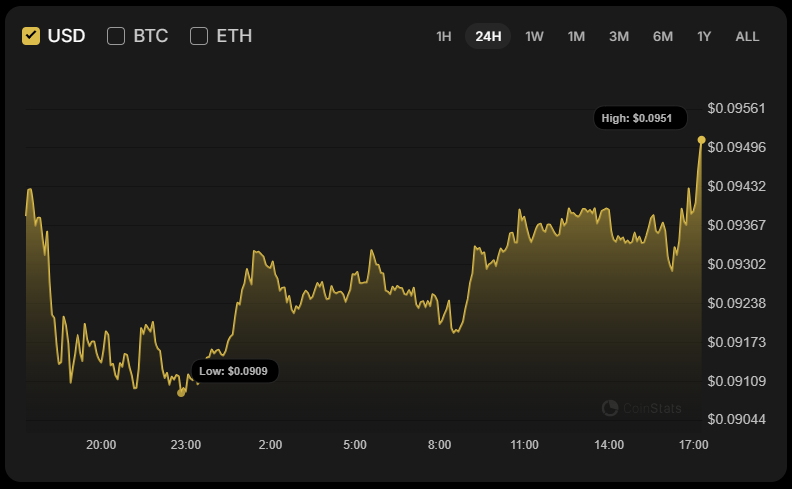Click the Low $0.0909 label
Screen dimensions: 792x489
234,371
